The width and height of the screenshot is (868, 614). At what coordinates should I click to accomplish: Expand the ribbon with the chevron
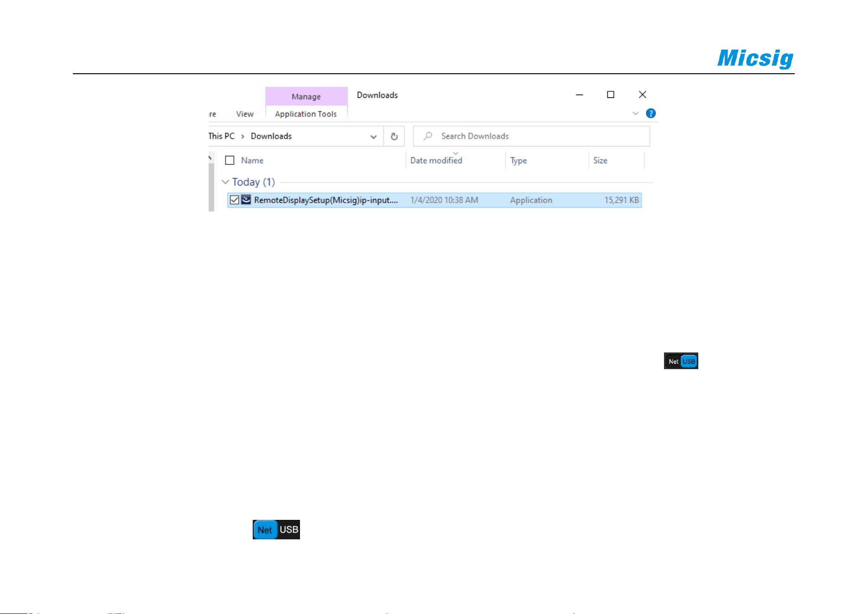[x=635, y=114]
